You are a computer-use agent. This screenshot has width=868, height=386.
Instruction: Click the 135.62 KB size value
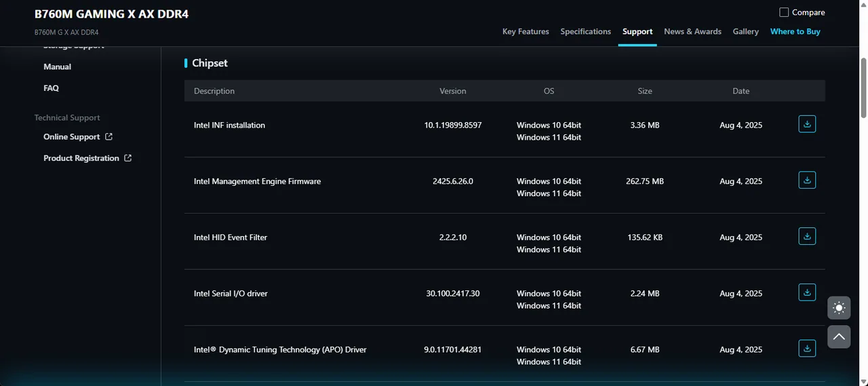[645, 237]
